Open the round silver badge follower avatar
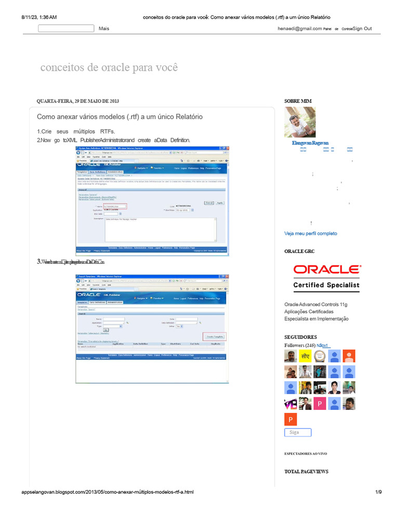The height and width of the screenshot is (532, 399). (x=320, y=356)
